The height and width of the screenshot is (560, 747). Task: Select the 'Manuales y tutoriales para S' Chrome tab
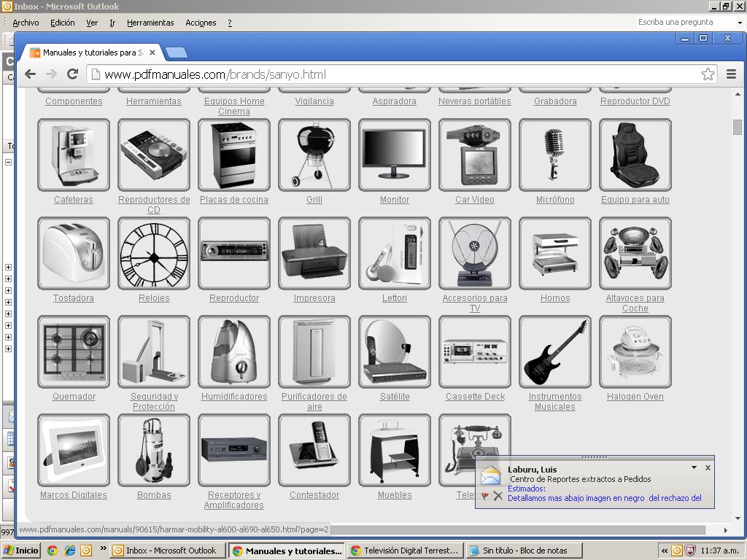pos(90,52)
